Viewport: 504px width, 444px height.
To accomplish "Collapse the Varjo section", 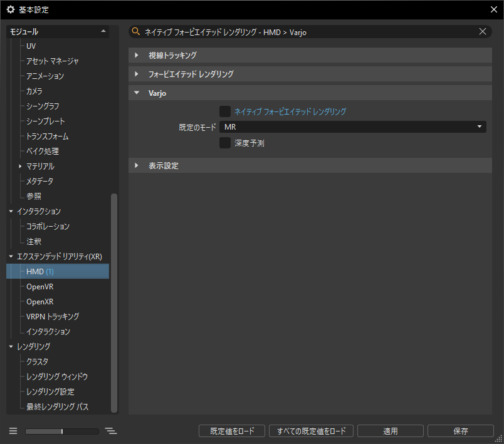I will point(137,93).
